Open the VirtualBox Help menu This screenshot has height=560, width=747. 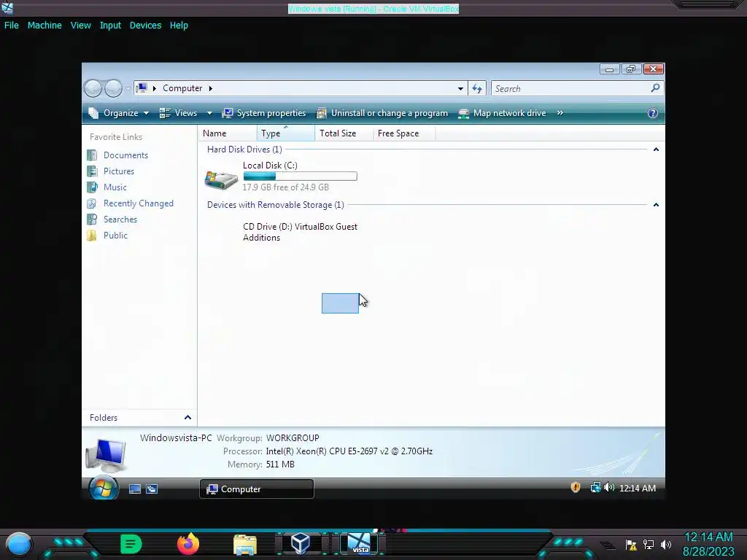pos(179,26)
